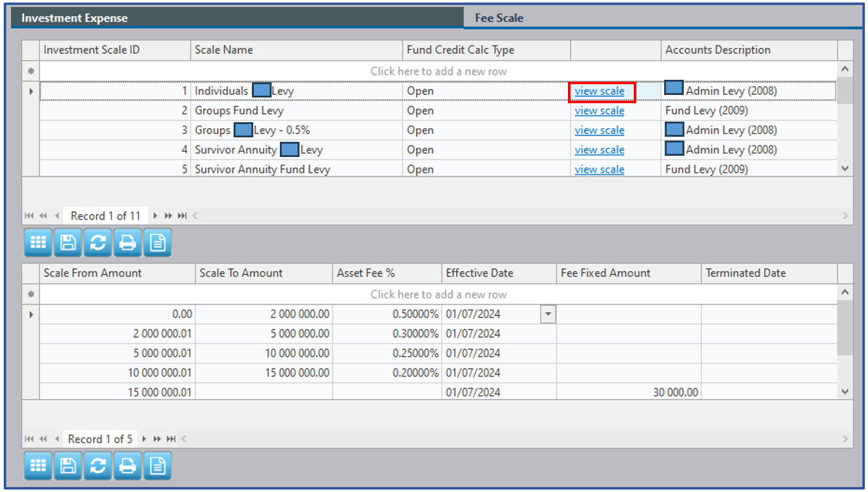The height and width of the screenshot is (492, 868).
Task: Open view scale for Survivor Annuity Levy row 4
Action: point(600,150)
